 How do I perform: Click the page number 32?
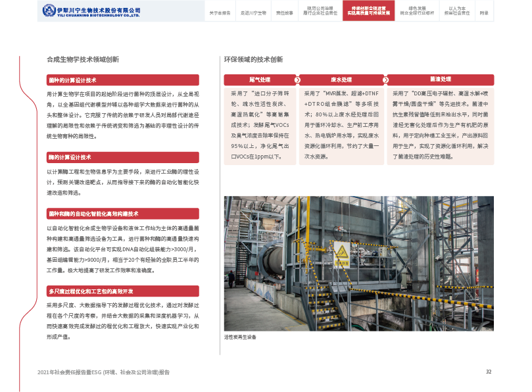[x=489, y=372]
